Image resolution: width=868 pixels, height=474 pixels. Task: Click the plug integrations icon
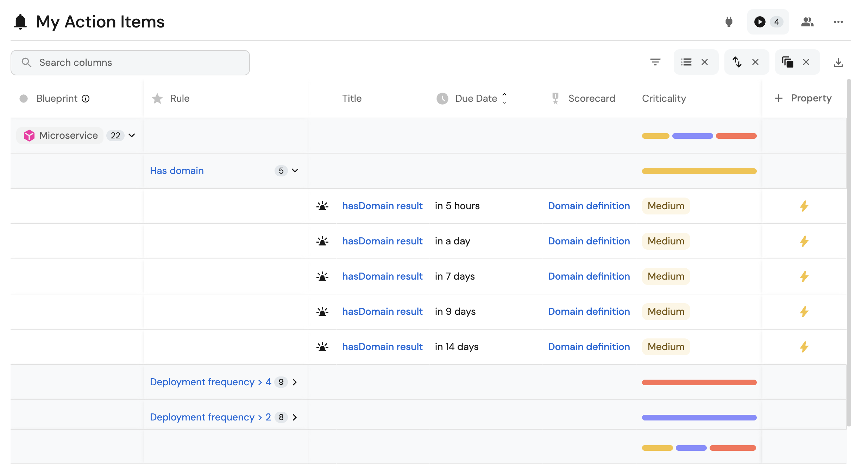[x=729, y=22]
